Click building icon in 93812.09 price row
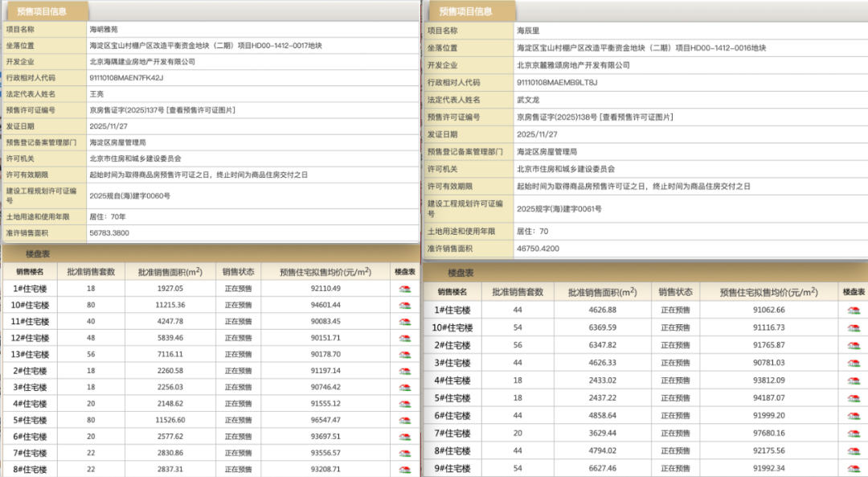This screenshot has height=477, width=868. click(853, 380)
